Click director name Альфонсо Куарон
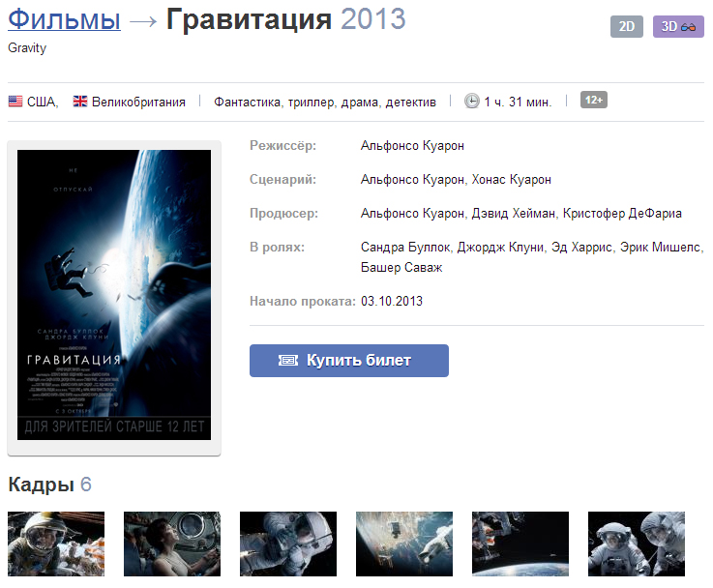The image size is (713, 588). coord(412,145)
